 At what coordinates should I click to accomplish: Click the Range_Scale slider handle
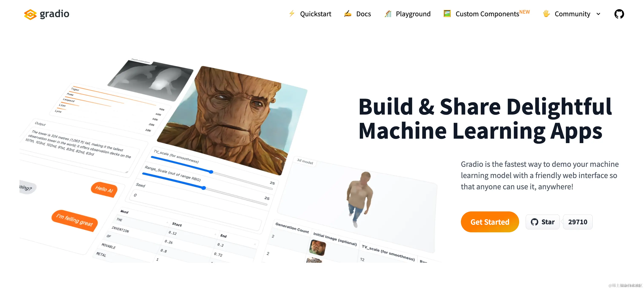click(x=204, y=188)
